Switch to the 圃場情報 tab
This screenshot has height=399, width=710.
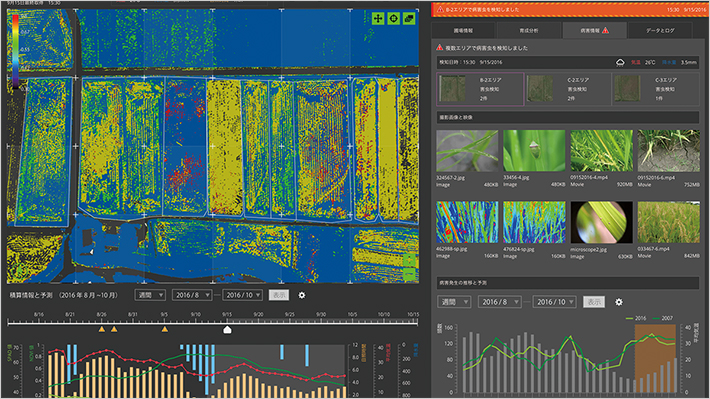click(463, 30)
